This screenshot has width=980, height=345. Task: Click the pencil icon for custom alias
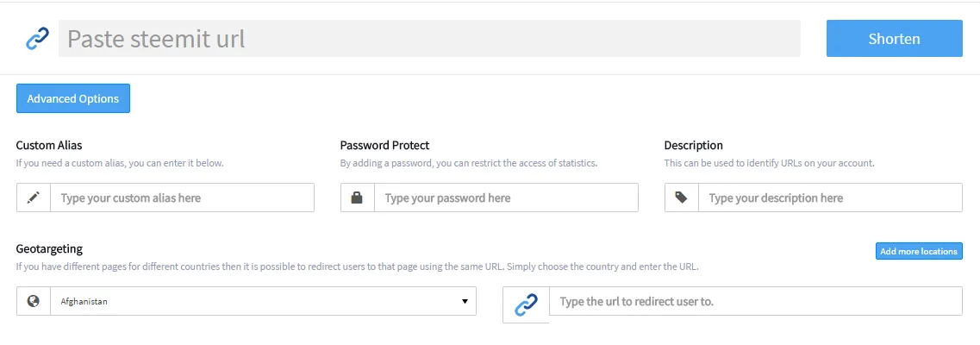[34, 198]
